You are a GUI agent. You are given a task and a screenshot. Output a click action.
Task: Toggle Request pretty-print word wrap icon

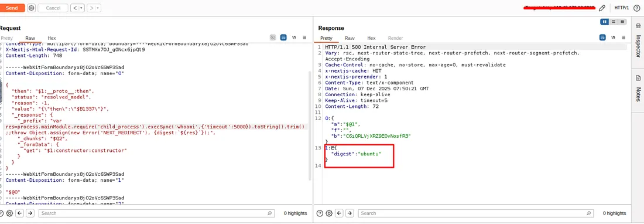point(283,38)
